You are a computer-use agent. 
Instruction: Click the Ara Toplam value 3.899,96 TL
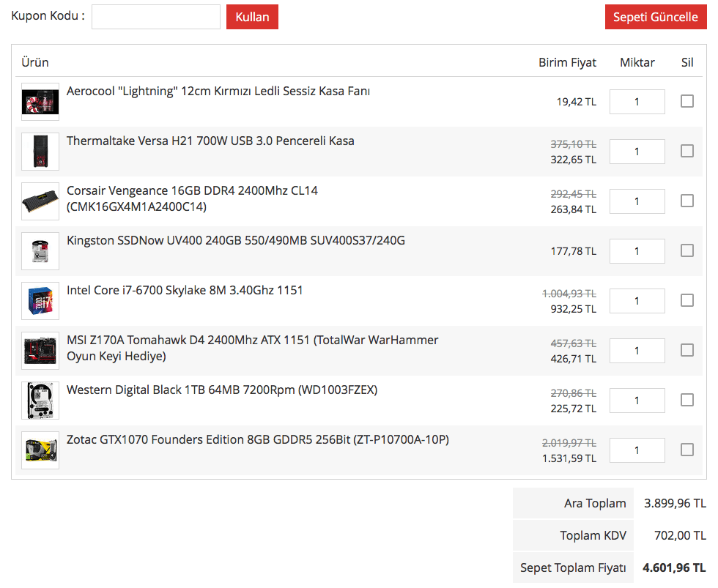675,503
